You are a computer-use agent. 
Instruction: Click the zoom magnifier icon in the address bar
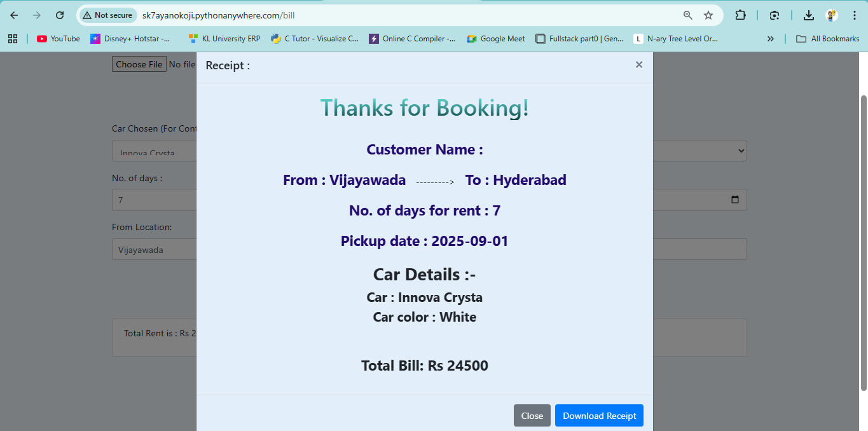[687, 15]
